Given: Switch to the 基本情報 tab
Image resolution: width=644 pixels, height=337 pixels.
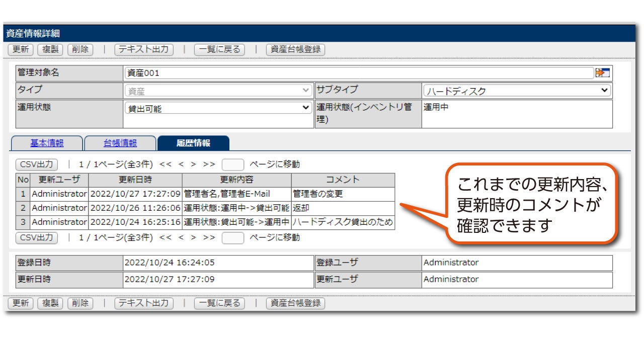Looking at the screenshot, I should pyautogui.click(x=47, y=143).
